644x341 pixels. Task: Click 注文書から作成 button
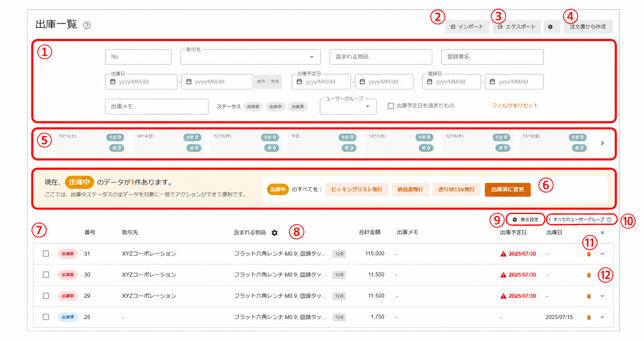588,27
